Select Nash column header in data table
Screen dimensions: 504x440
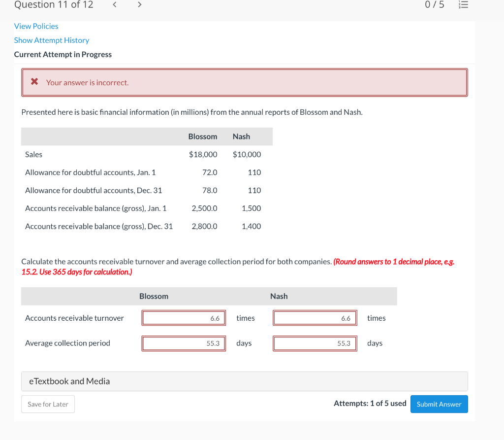[241, 136]
